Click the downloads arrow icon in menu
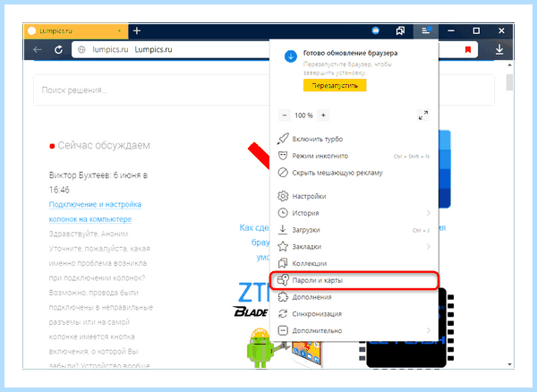This screenshot has height=392, width=537. [283, 229]
